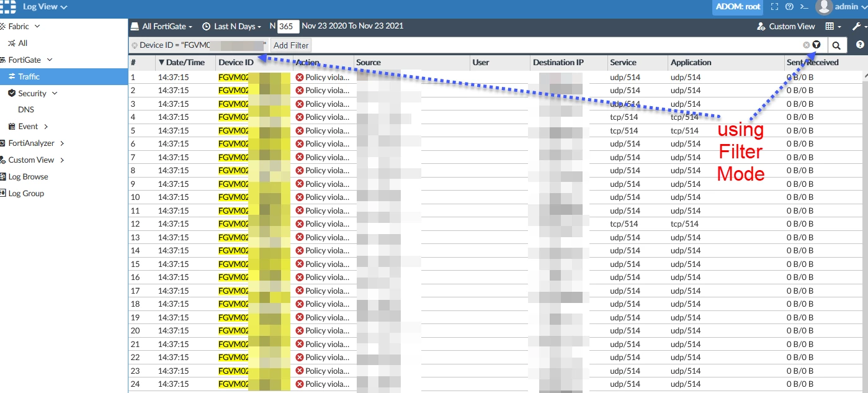Click Policy violation icon in row 1
The image size is (868, 393).
click(300, 78)
